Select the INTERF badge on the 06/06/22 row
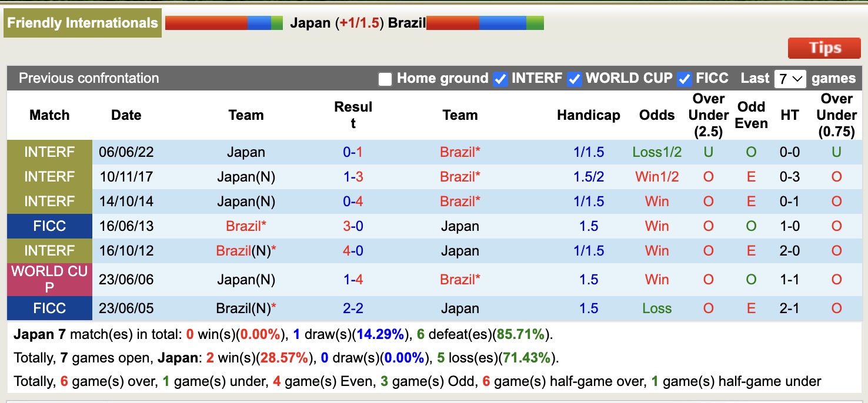This screenshot has height=403, width=868. coord(49,152)
